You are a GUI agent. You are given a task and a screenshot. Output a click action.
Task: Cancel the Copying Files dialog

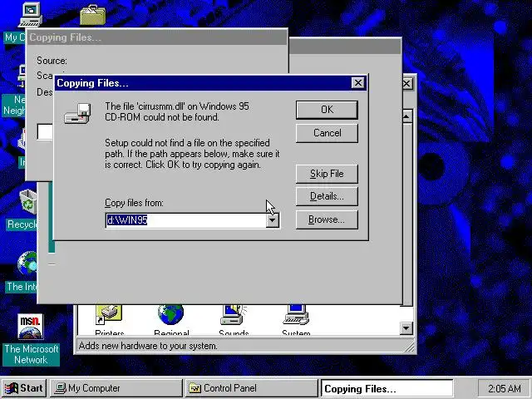(x=327, y=133)
